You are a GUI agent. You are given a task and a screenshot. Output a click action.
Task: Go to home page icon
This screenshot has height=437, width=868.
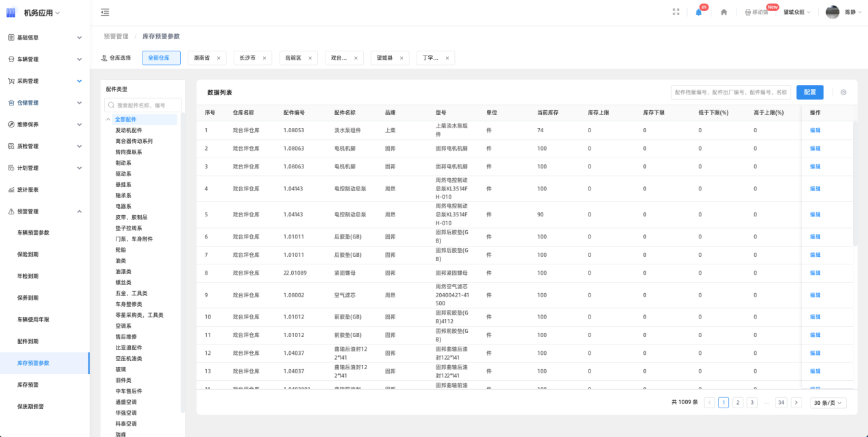(723, 12)
